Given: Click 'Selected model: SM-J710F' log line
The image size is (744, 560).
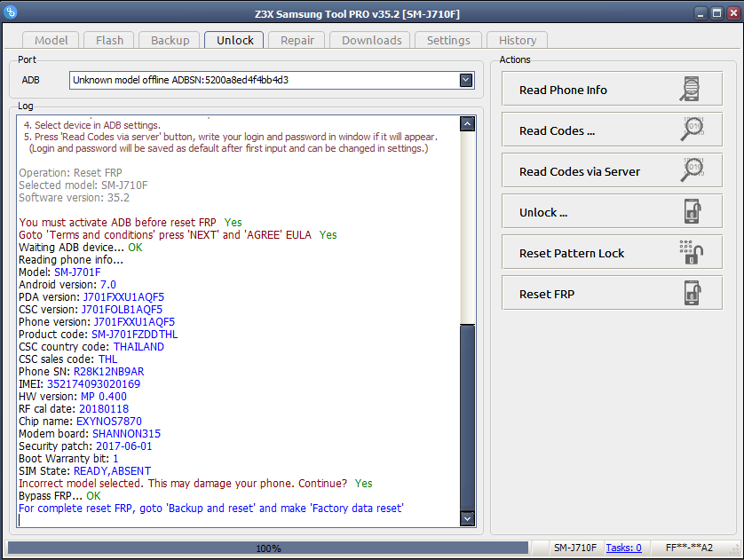Looking at the screenshot, I should (x=83, y=185).
